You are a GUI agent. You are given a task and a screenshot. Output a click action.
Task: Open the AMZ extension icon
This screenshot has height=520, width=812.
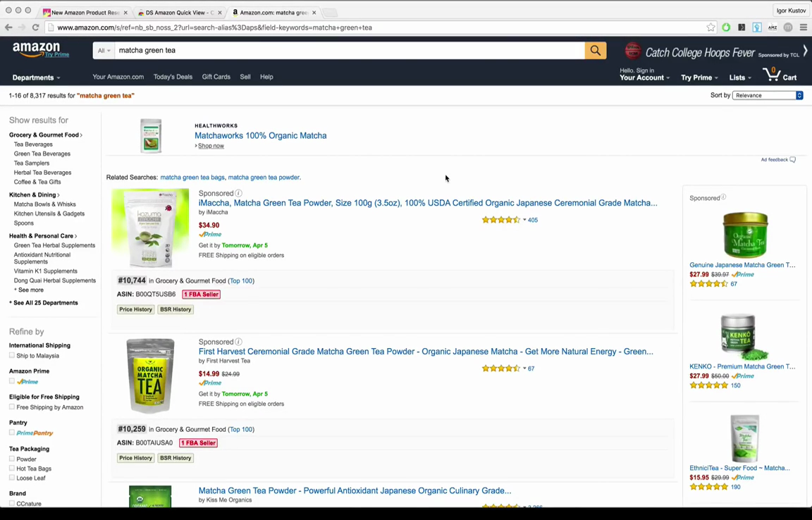coord(773,27)
